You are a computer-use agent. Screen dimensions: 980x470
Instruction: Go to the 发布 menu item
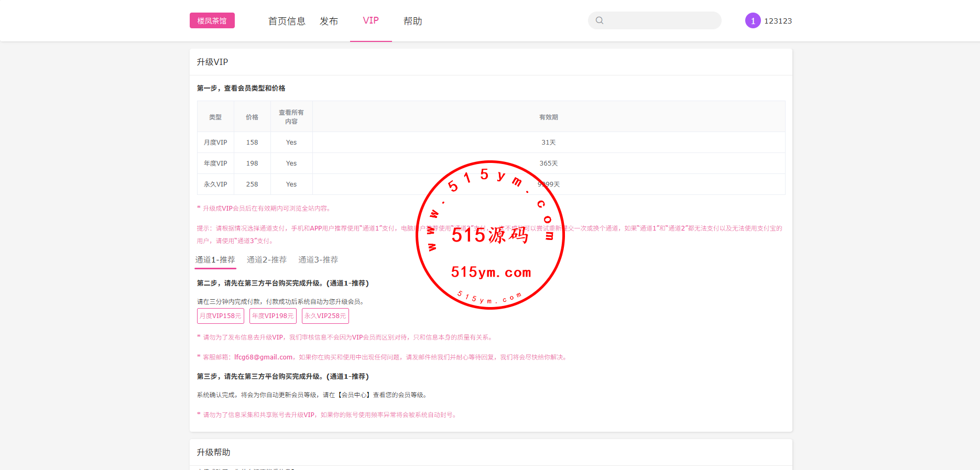(x=329, y=21)
